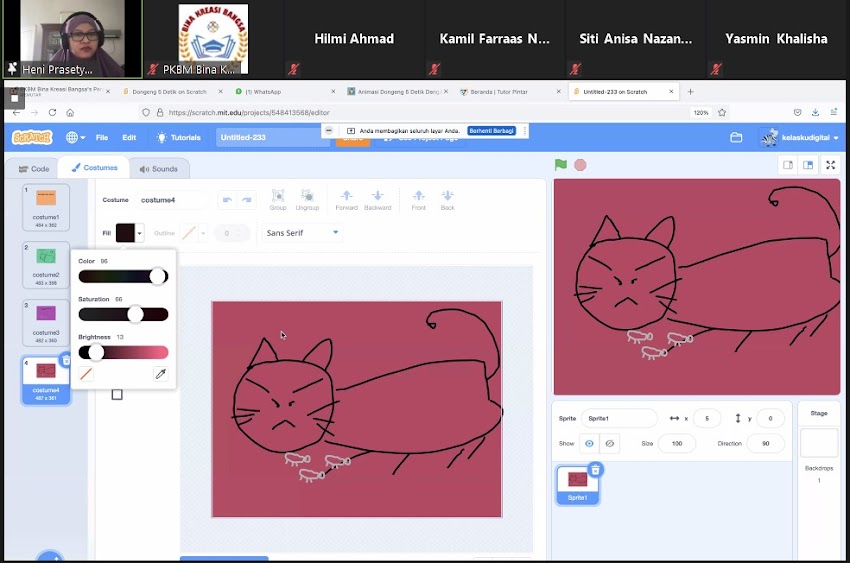
Task: Send selection to Back
Action: [447, 200]
